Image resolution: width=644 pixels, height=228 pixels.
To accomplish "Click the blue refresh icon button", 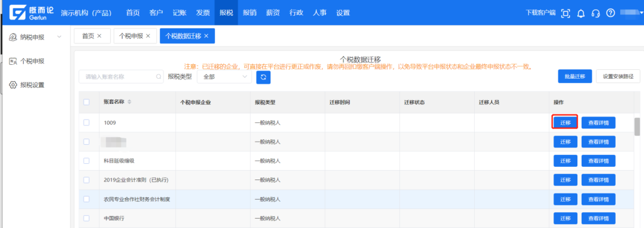I will pos(264,77).
